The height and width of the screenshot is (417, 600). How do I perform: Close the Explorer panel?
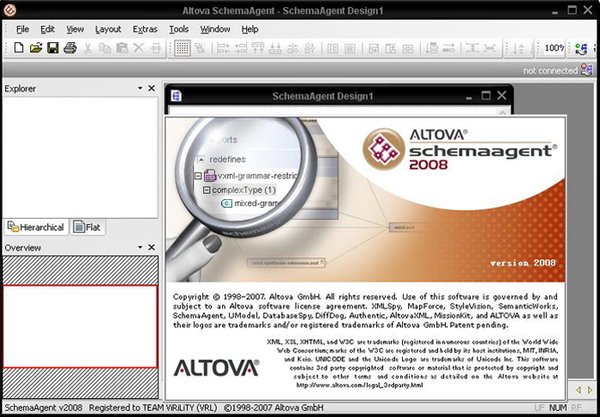coord(152,89)
